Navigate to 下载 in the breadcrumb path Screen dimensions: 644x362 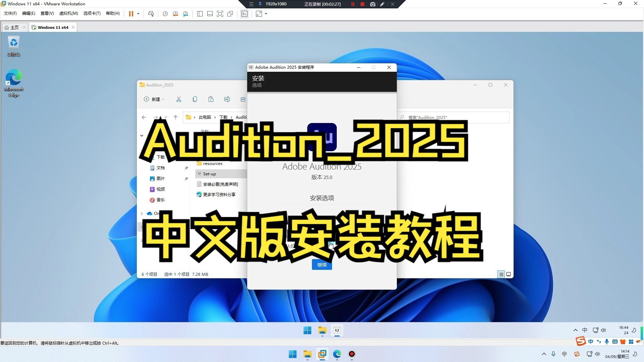[223, 117]
